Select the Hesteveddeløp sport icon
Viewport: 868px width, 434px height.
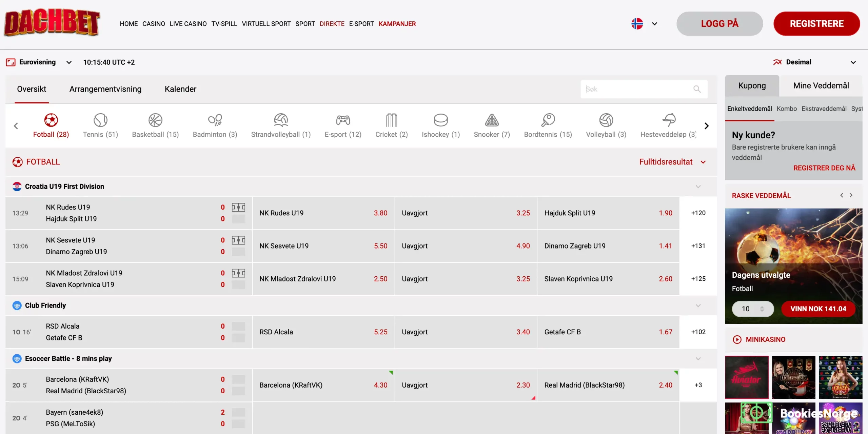pyautogui.click(x=669, y=120)
